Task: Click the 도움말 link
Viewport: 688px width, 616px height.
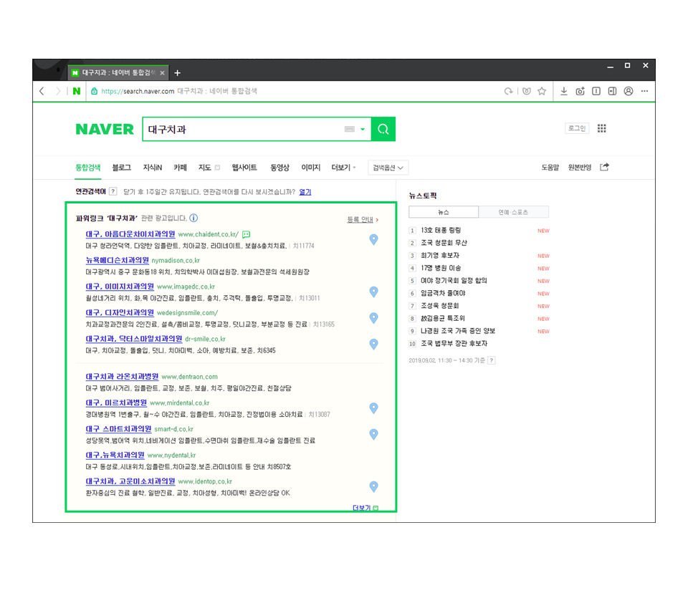Action: coord(550,167)
